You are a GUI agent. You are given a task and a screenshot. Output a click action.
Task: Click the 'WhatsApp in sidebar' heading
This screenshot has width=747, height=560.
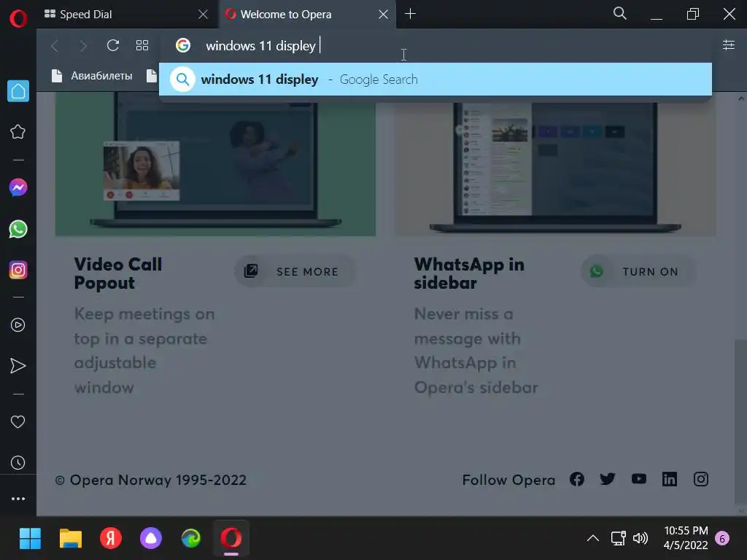(x=469, y=273)
